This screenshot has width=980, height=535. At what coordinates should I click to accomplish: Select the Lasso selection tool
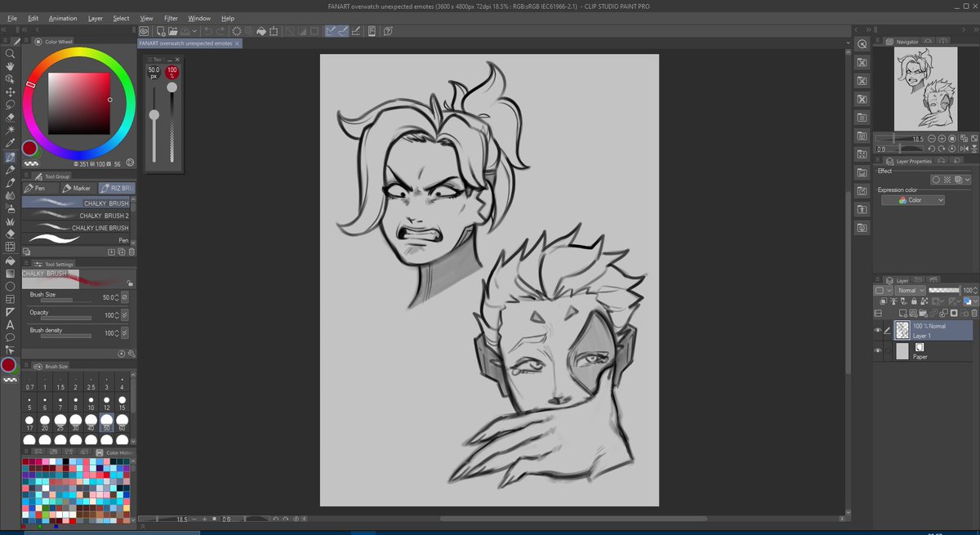pos(10,105)
